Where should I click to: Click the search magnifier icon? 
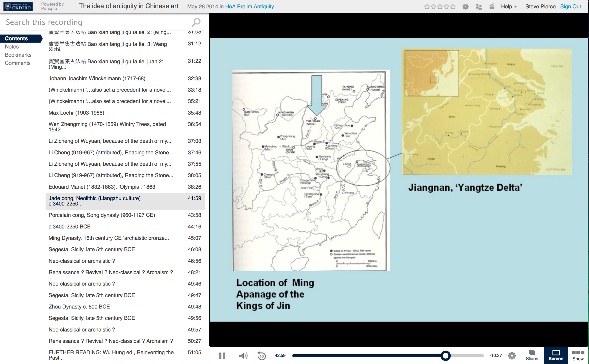click(196, 22)
